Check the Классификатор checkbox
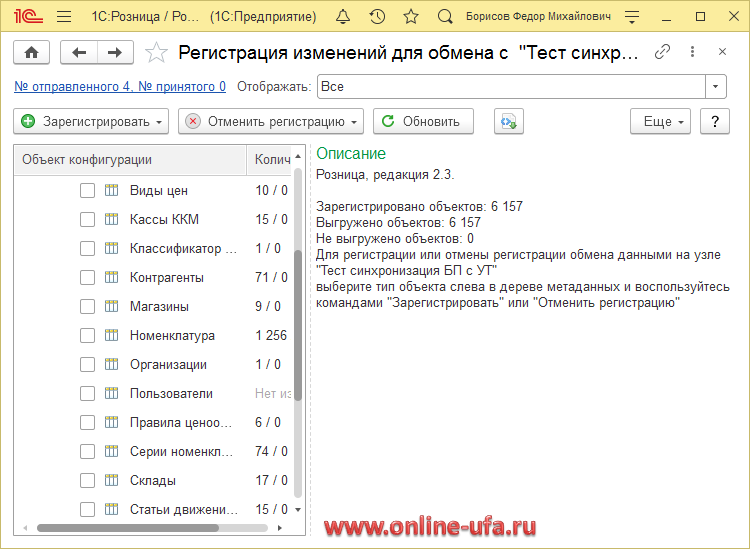750x549 pixels. (x=87, y=249)
